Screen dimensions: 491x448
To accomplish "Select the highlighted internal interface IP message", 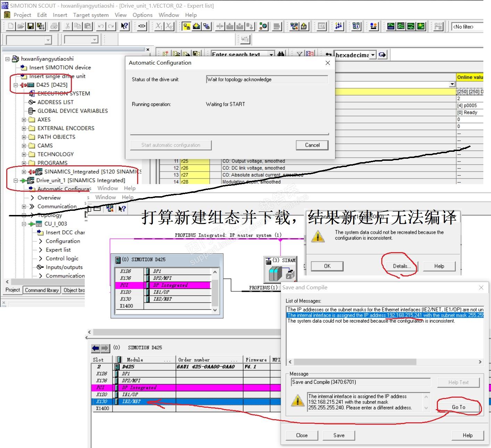I will (385, 315).
